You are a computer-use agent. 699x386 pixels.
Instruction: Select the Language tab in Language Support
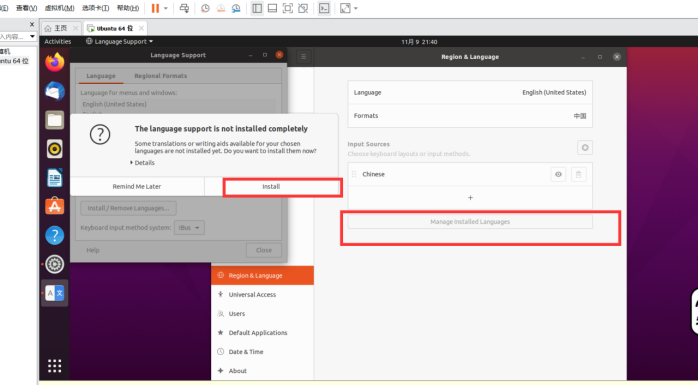pyautogui.click(x=101, y=76)
